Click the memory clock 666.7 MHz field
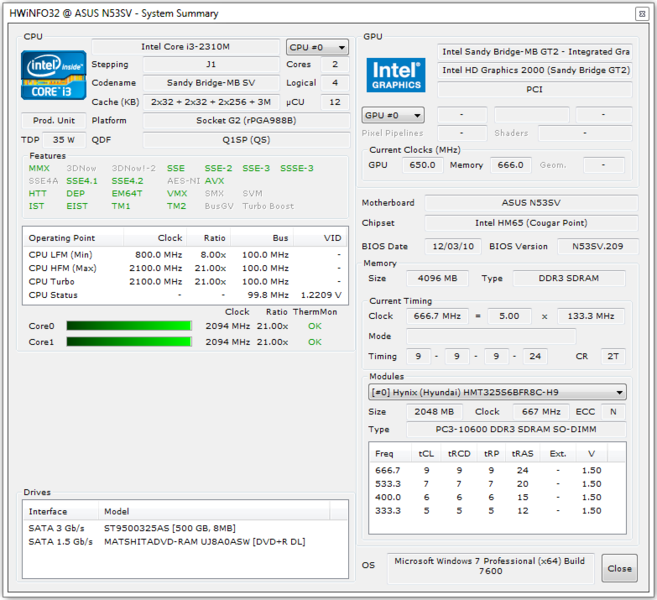This screenshot has height=600, width=657. click(437, 316)
